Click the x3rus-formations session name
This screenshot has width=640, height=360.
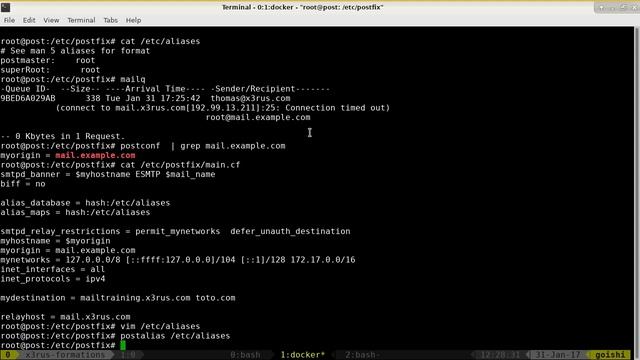tap(65, 355)
